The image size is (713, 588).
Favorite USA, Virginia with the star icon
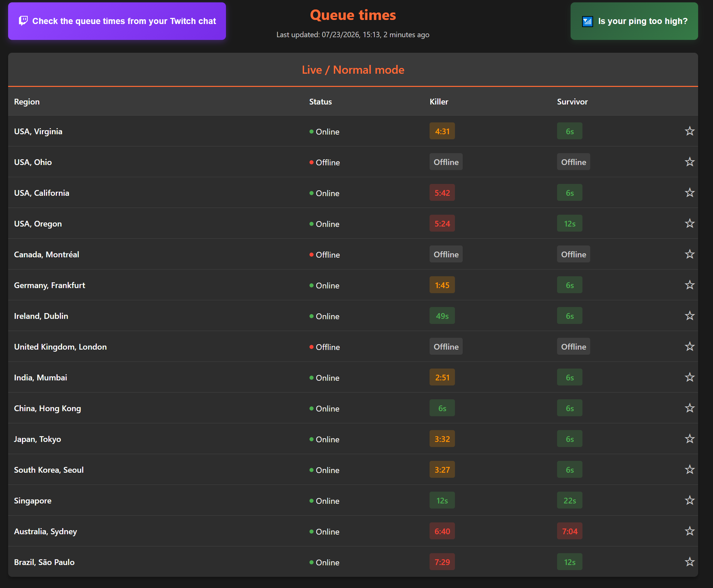[690, 131]
